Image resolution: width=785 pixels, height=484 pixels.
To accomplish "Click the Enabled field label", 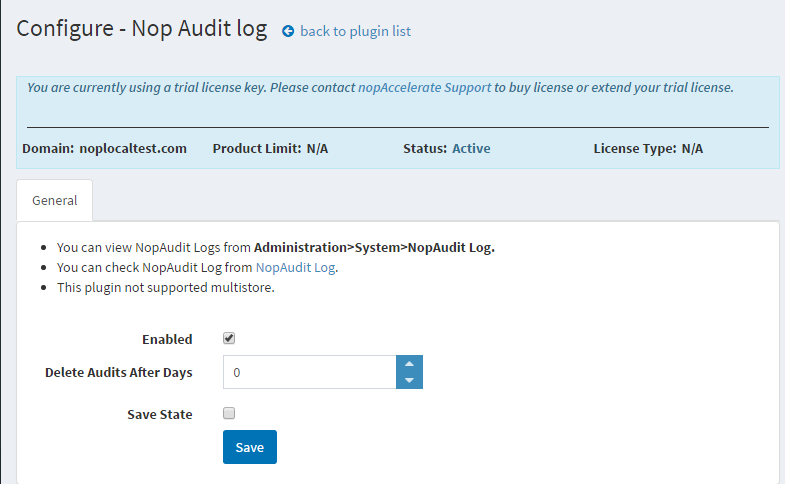I will [167, 339].
